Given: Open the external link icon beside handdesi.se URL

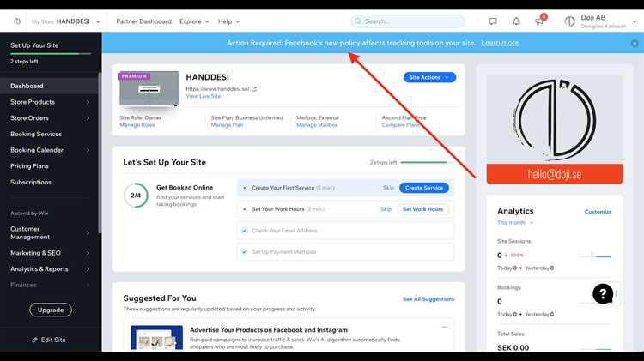Looking at the screenshot, I should 254,88.
